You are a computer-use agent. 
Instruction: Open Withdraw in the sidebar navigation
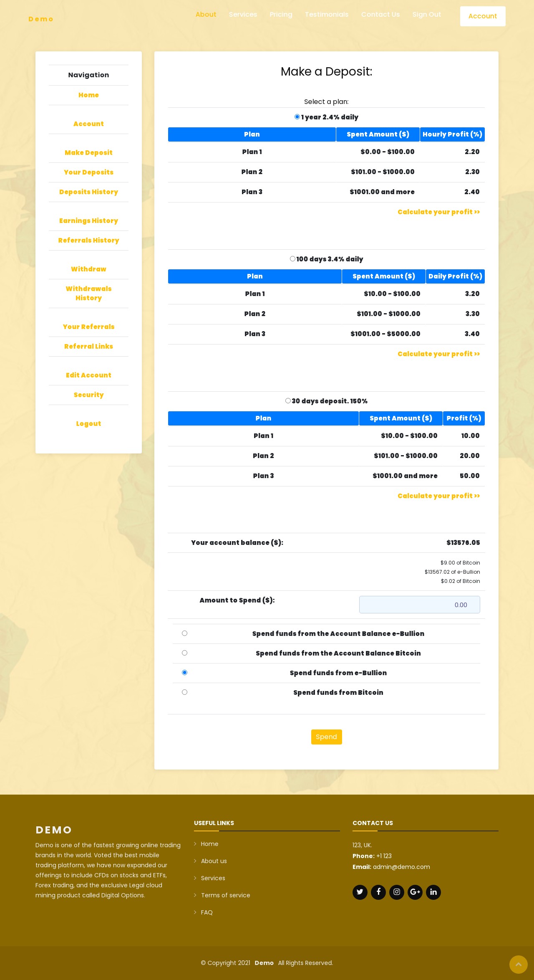88,269
